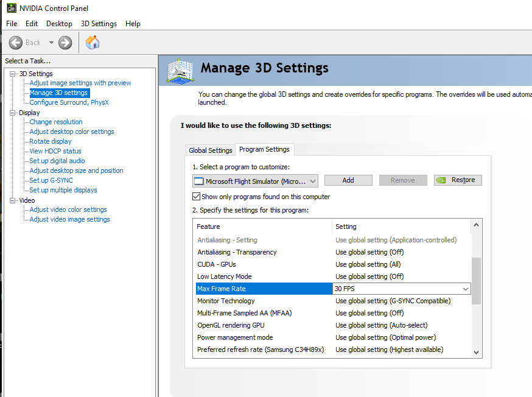Select the Program Settings tab
This screenshot has width=532, height=397.
pyautogui.click(x=264, y=149)
